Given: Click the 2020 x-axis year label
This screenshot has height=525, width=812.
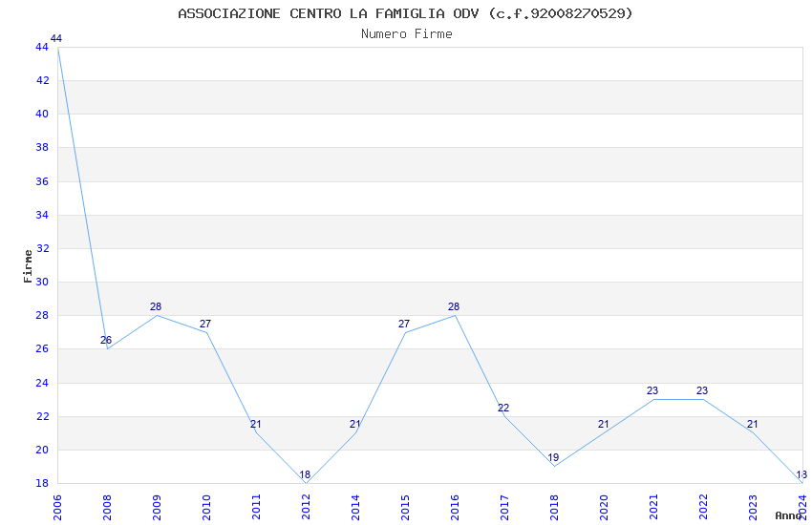Looking at the screenshot, I should [x=604, y=508].
